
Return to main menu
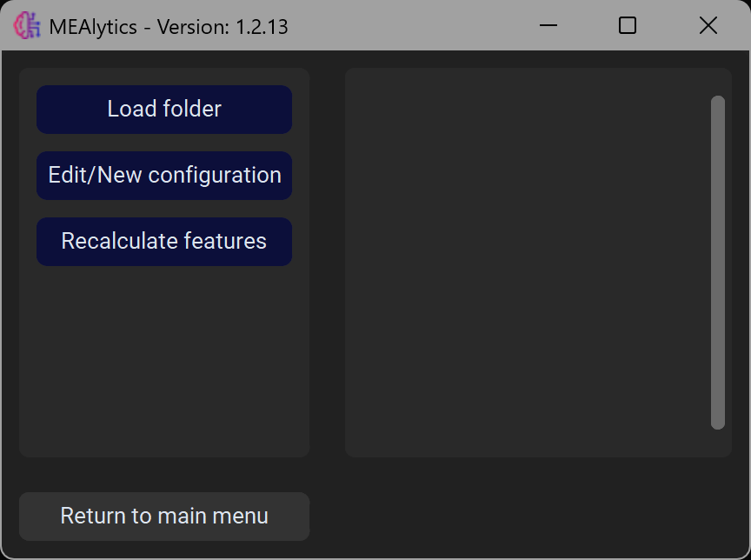coord(164,516)
